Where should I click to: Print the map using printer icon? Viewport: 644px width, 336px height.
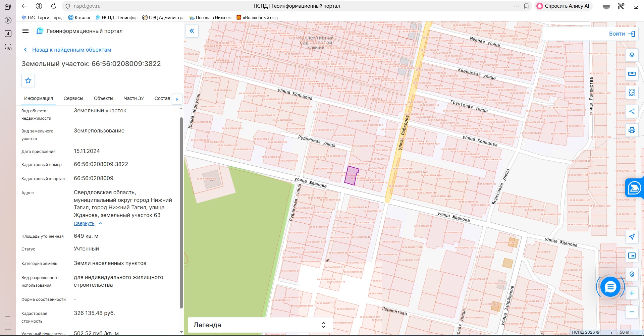(x=632, y=130)
